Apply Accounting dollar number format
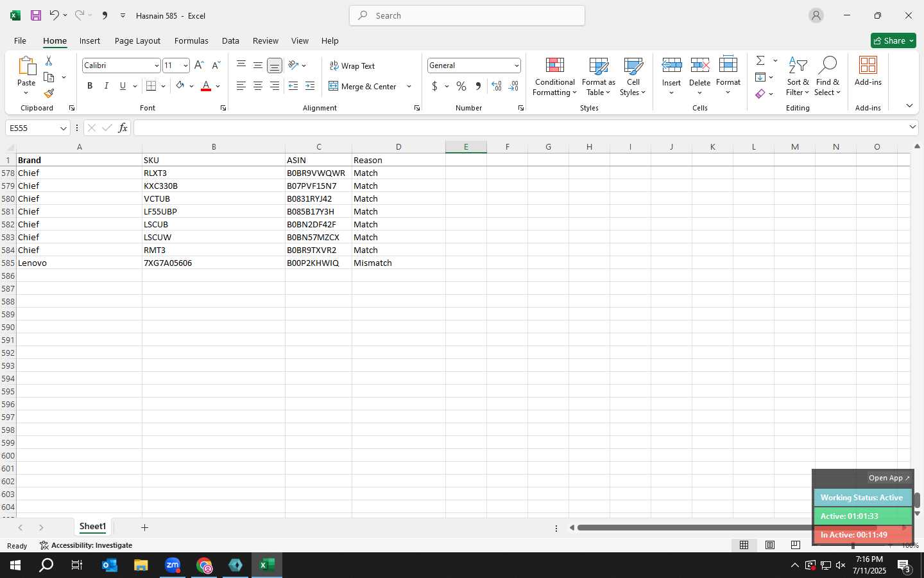 (x=434, y=86)
